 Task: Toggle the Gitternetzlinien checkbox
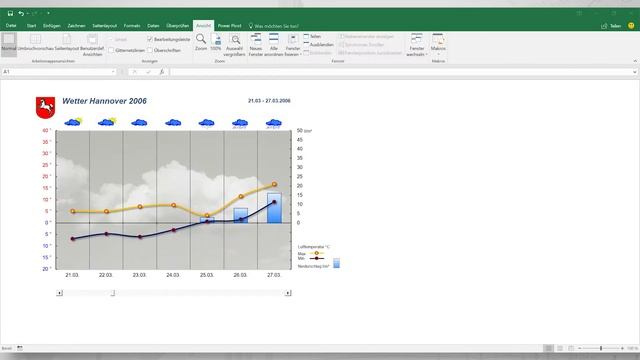111,50
